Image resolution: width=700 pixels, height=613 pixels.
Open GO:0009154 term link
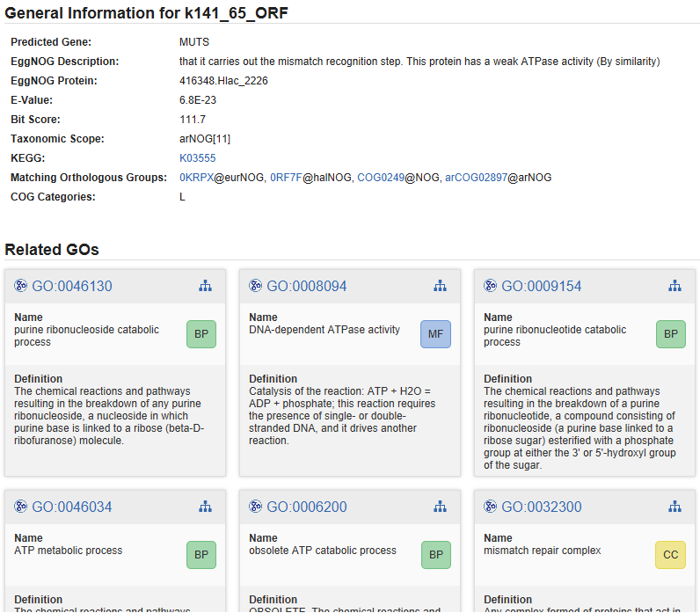(x=541, y=286)
